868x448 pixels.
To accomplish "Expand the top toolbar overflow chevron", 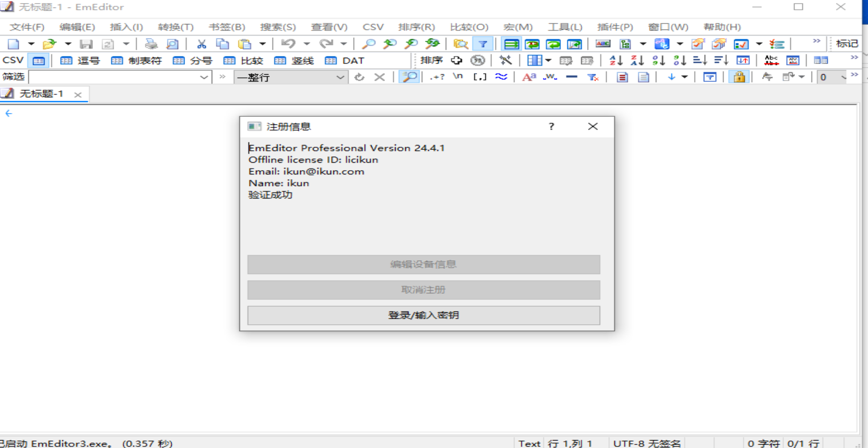I will (x=816, y=41).
